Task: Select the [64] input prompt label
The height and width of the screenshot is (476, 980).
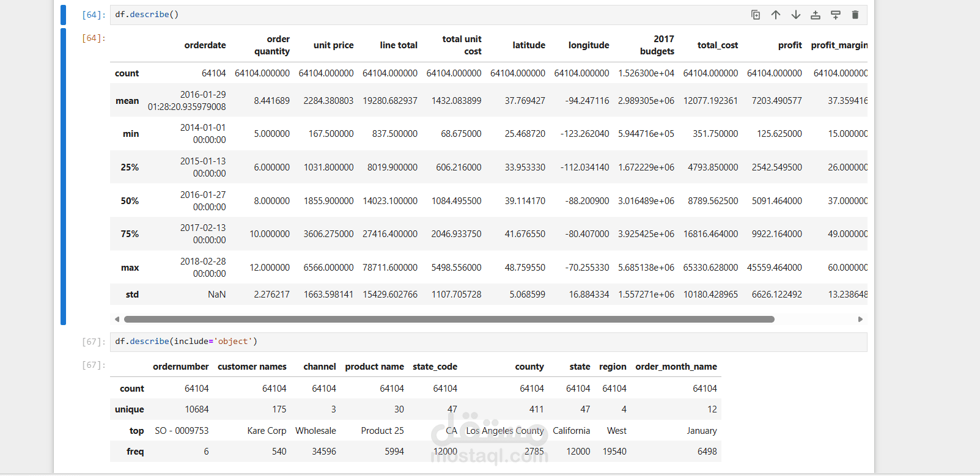Action: click(94, 15)
